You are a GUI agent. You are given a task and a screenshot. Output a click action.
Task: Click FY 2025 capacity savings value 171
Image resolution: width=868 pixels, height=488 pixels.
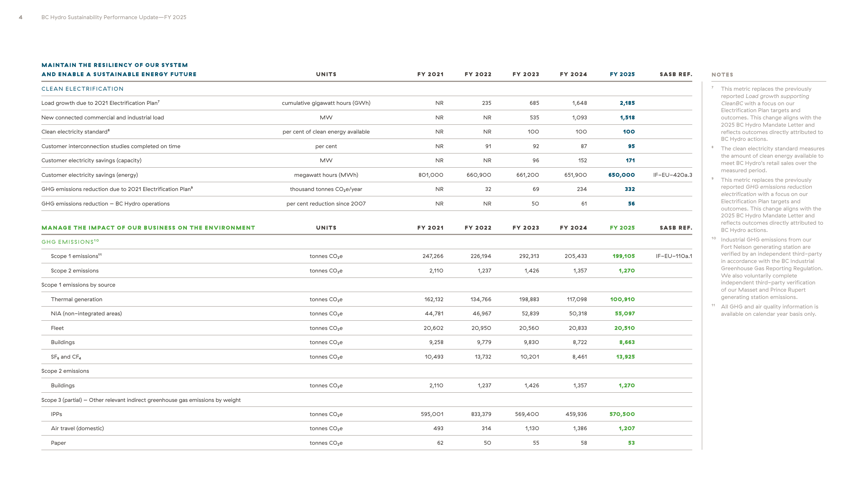630,160
